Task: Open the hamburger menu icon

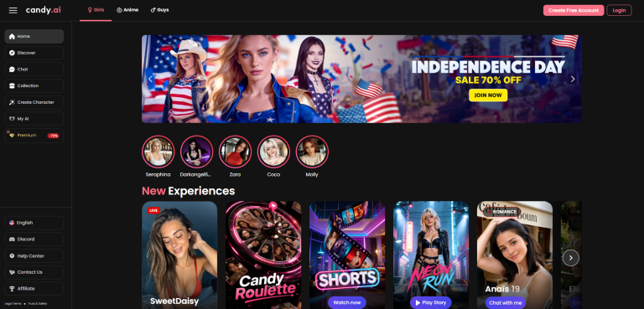Action: click(x=13, y=10)
